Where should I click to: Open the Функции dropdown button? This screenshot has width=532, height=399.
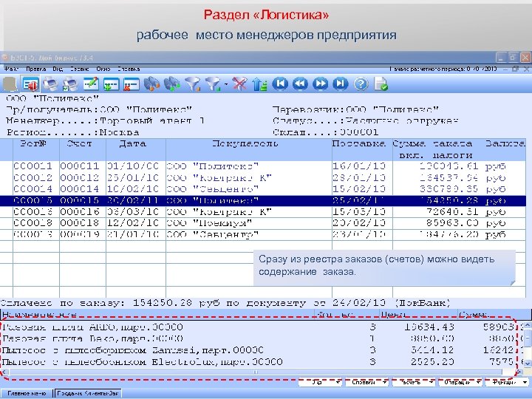[507, 383]
